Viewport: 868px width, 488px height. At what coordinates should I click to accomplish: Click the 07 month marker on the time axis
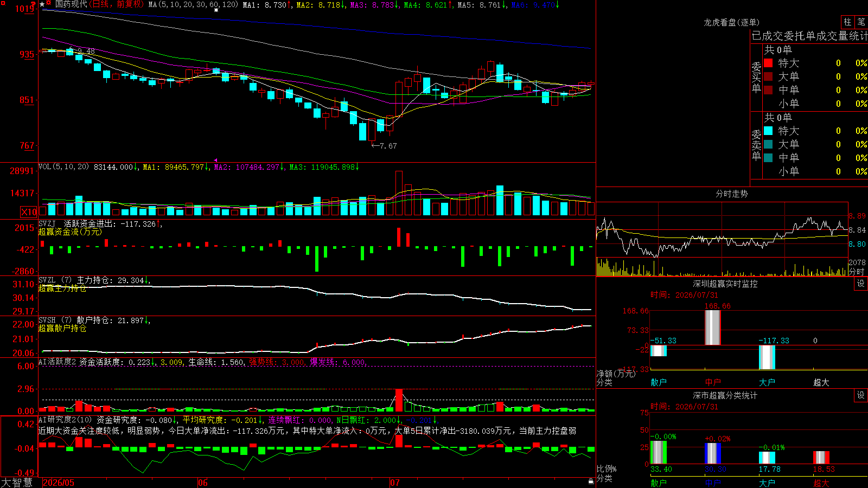pos(395,483)
